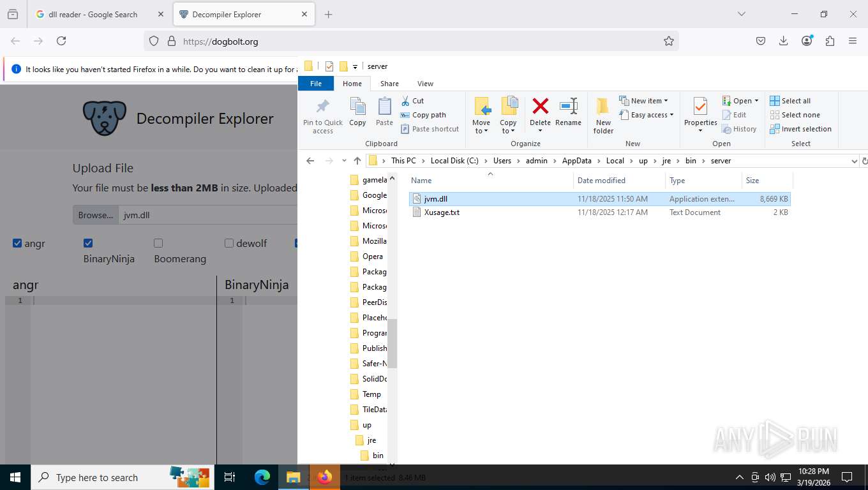Click Paste shortcut in ribbon
The width and height of the screenshot is (868, 490).
tap(430, 129)
